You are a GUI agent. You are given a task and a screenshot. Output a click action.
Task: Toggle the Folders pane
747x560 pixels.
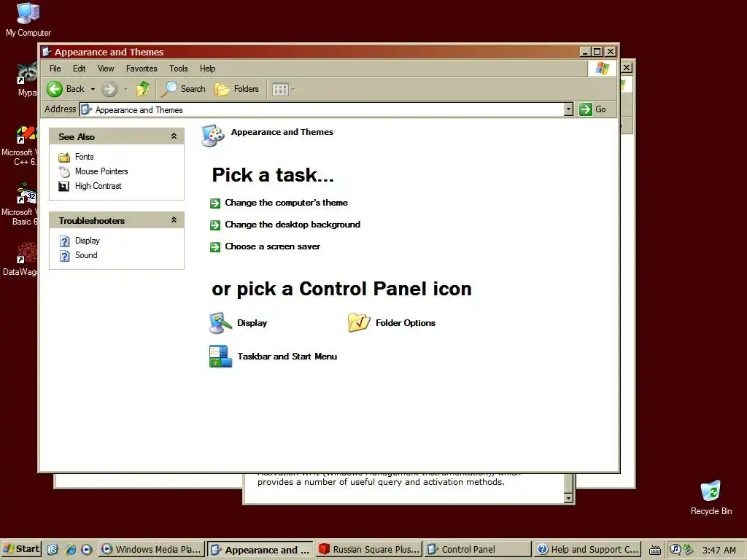[x=237, y=89]
